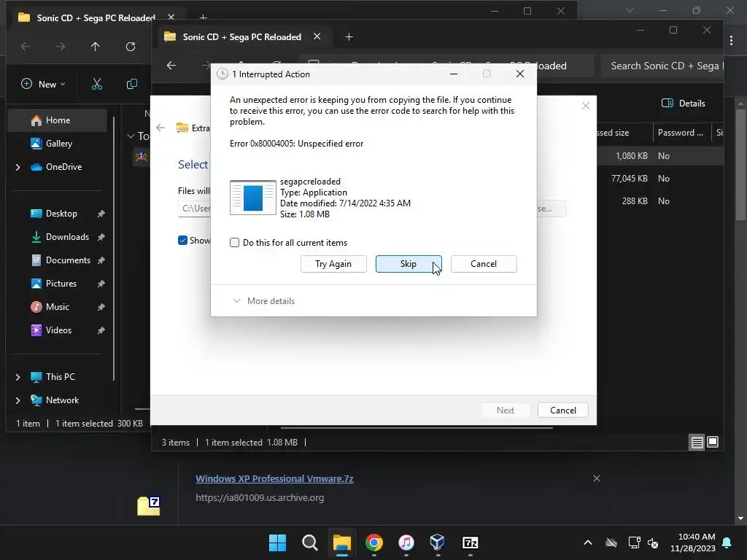
Task: Switch to details list view
Action: coord(697,443)
